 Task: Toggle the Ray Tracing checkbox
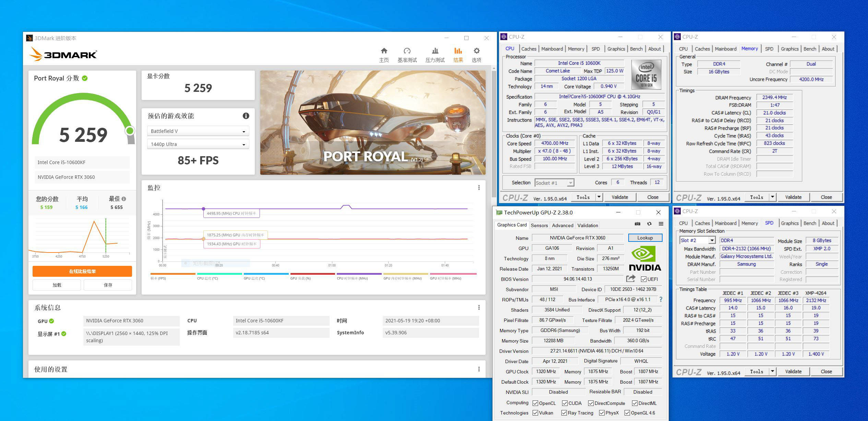pos(564,413)
